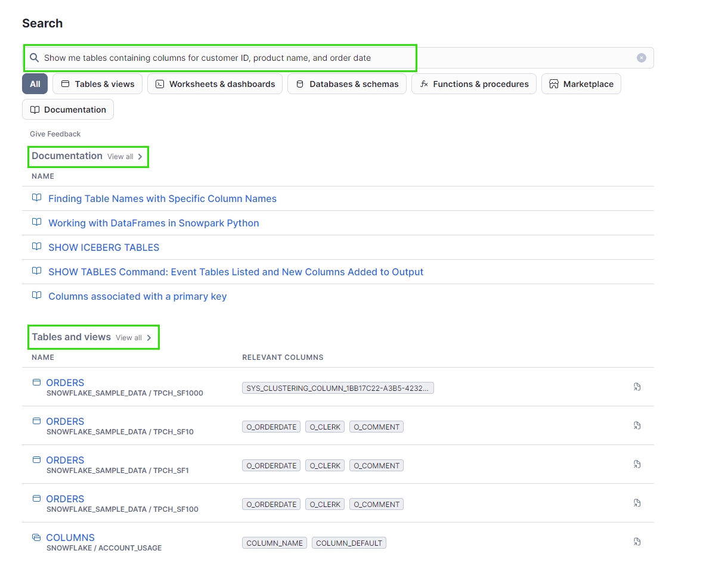
Task: Click the Give Feedback link
Action: (55, 134)
